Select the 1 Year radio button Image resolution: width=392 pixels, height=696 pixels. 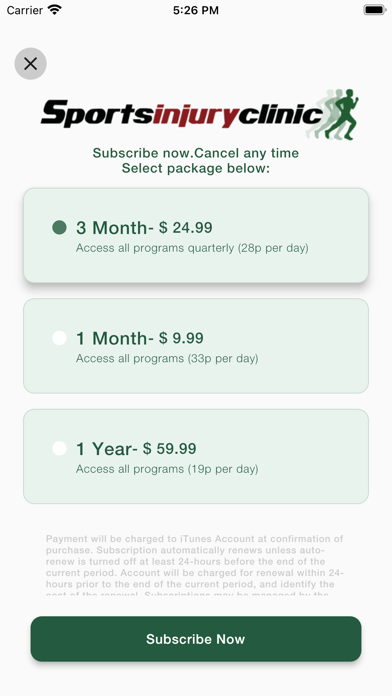[59, 448]
